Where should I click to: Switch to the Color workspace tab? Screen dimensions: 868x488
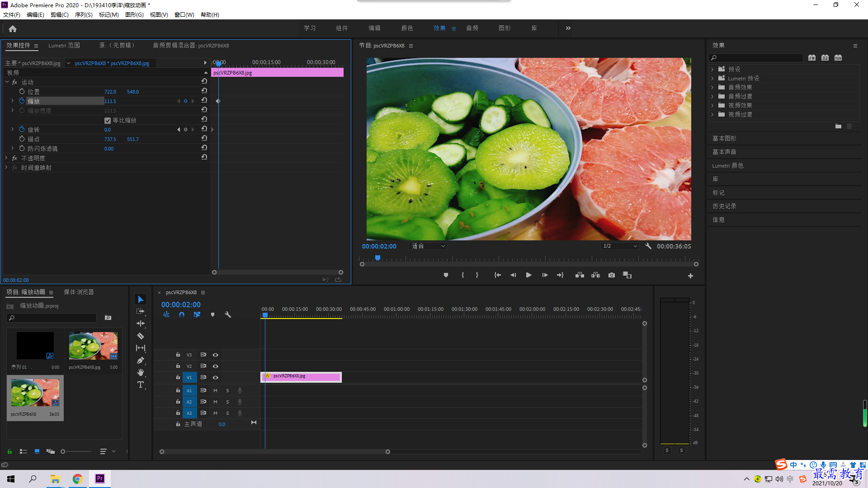407,28
